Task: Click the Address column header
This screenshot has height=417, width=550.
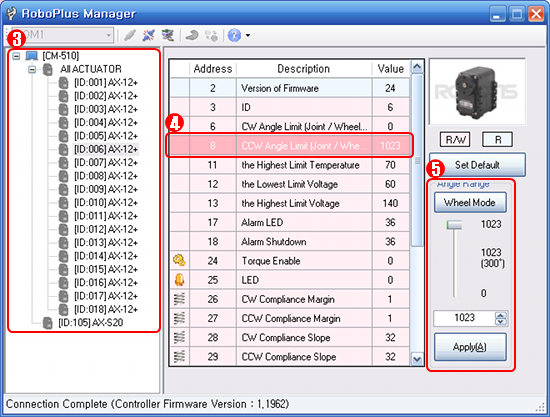Action: 213,68
